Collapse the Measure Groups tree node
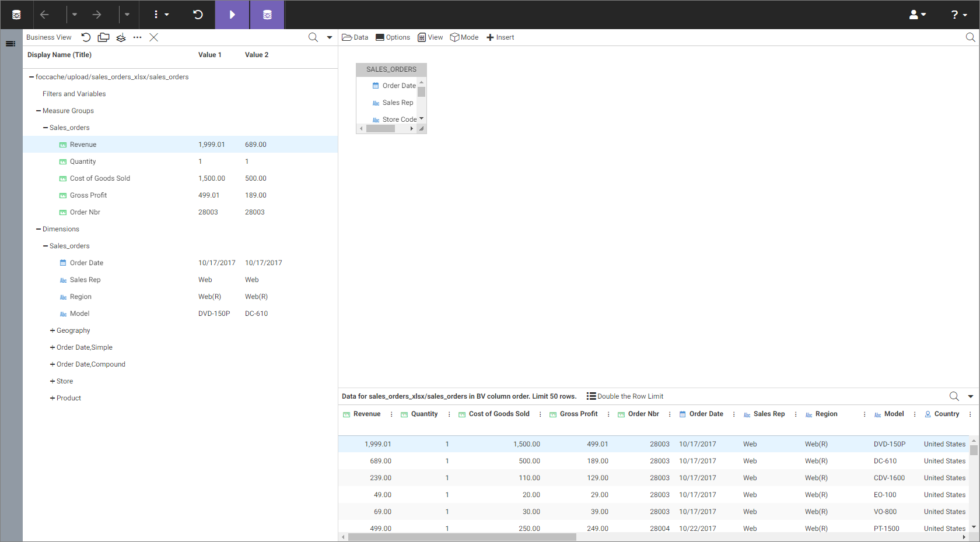Screen dimensions: 980x542 pyautogui.click(x=38, y=111)
